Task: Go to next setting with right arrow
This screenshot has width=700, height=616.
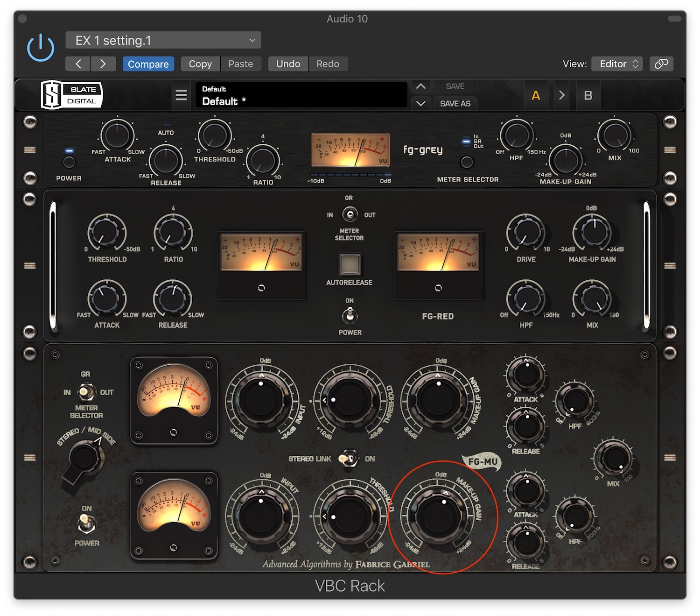Action: click(103, 64)
